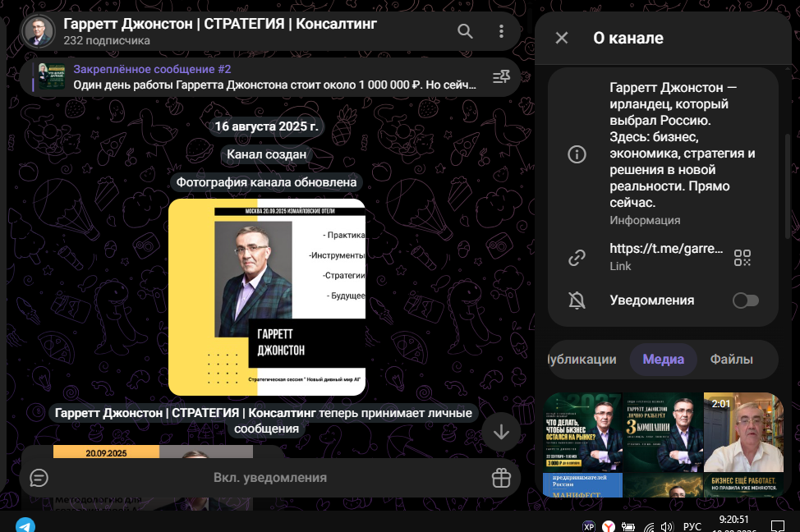The width and height of the screenshot is (800, 532).
Task: Open search in the channel header
Action: 465,32
